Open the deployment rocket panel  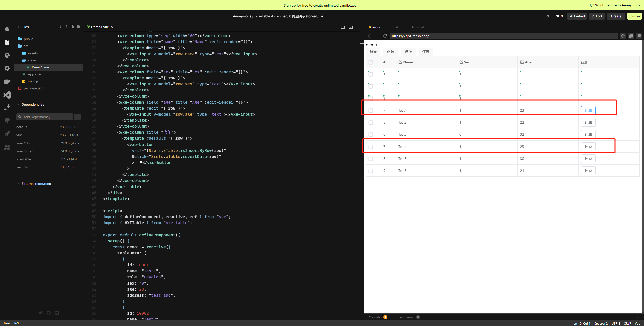tap(7, 134)
